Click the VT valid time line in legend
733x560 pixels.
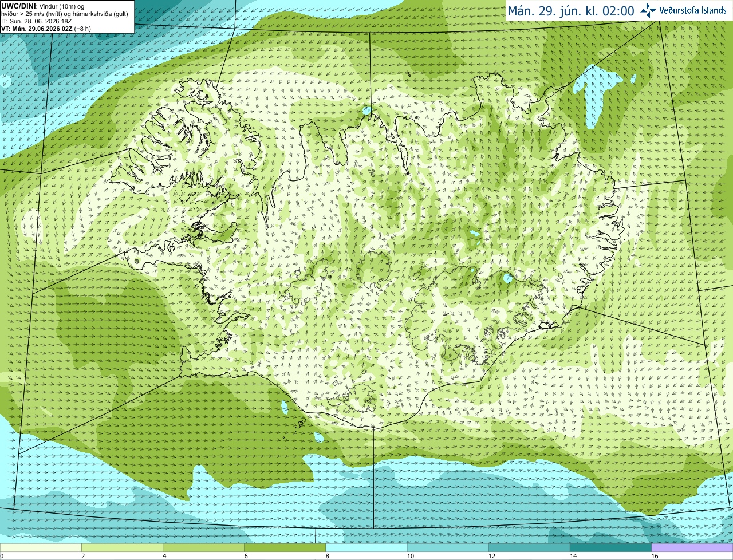pos(46,29)
